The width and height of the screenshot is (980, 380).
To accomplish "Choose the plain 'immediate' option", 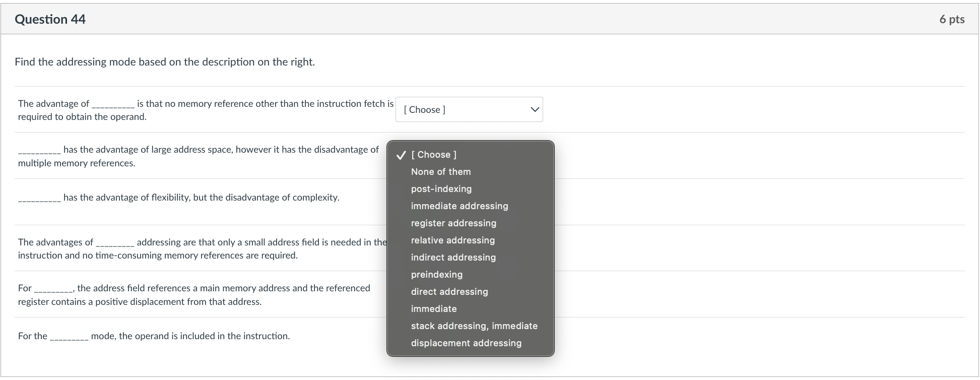I will 433,309.
